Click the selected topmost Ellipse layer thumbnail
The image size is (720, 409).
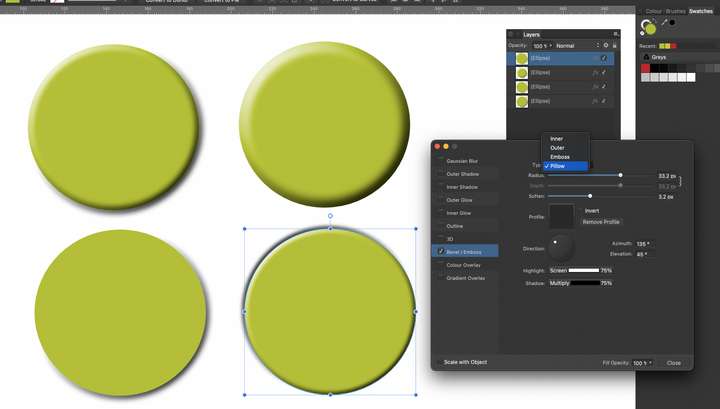[x=522, y=58]
